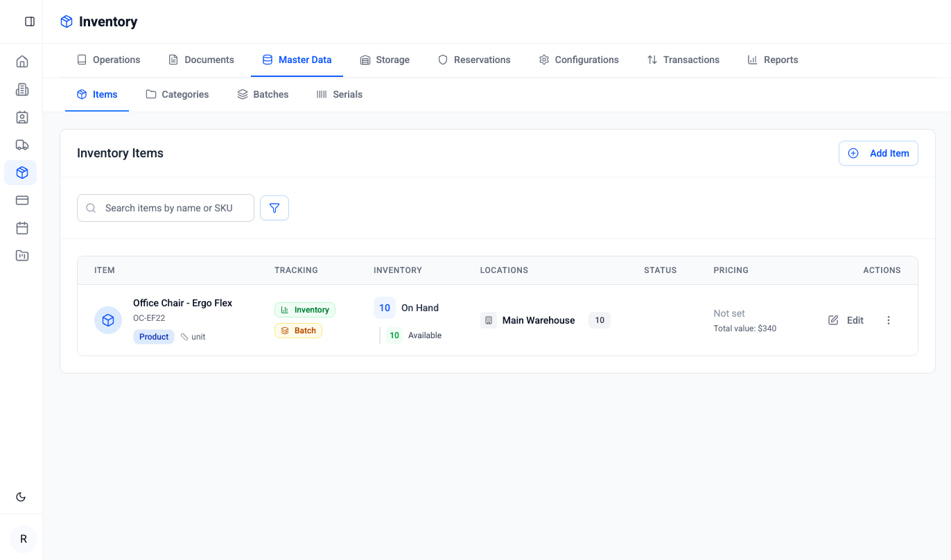This screenshot has height=560, width=951.
Task: Click the Office Chair item cube icon
Action: [108, 320]
